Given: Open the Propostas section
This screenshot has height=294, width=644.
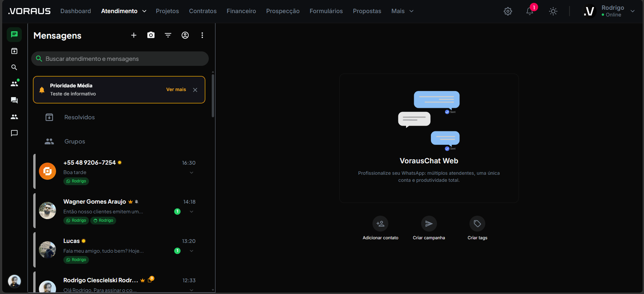Looking at the screenshot, I should (367, 11).
